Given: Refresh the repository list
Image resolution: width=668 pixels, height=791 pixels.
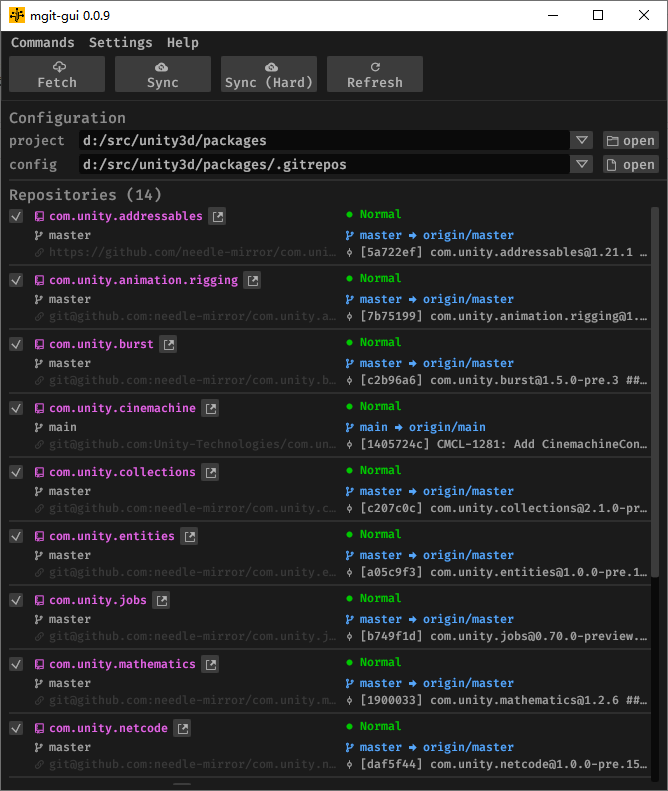Looking at the screenshot, I should [x=375, y=74].
